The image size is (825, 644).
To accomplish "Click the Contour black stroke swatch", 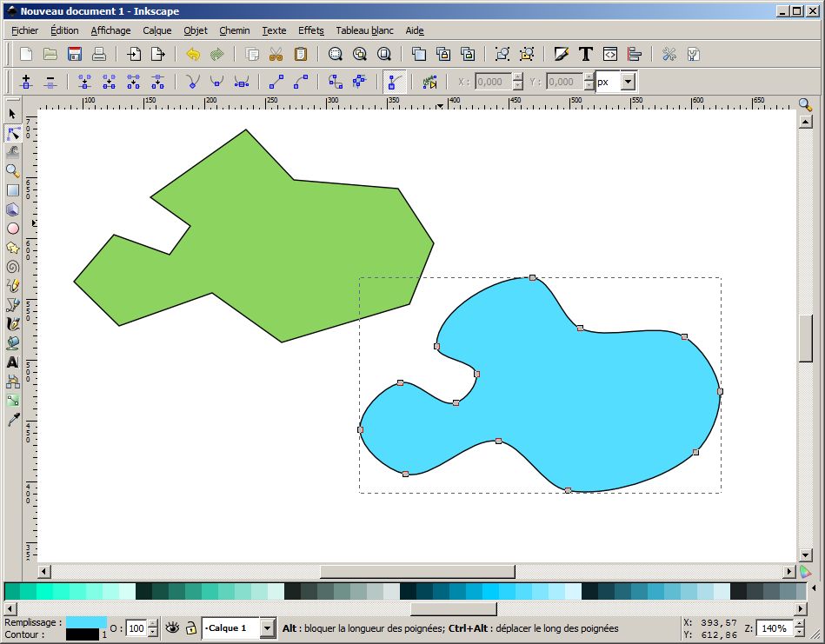I will click(83, 634).
